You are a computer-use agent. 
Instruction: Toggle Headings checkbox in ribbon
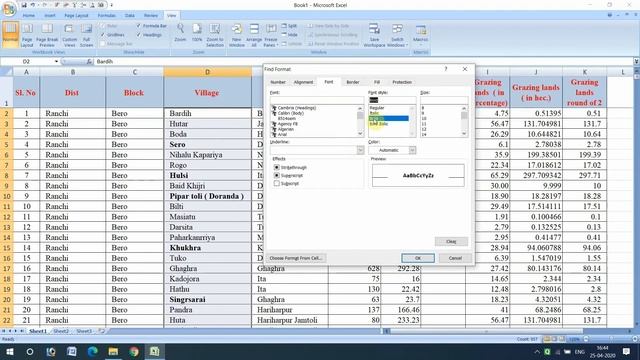(139, 35)
